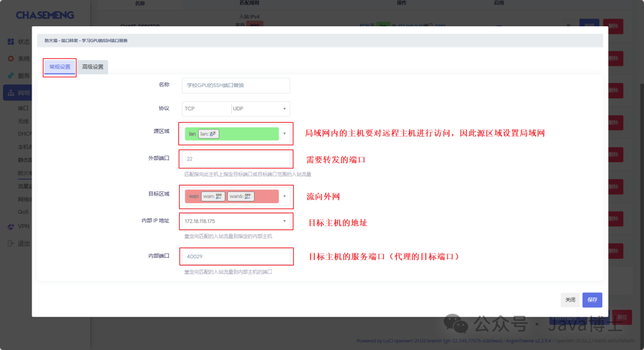The image size is (644, 350).
Task: Click the wan6 interface icon in 目标区域
Action: click(x=249, y=196)
